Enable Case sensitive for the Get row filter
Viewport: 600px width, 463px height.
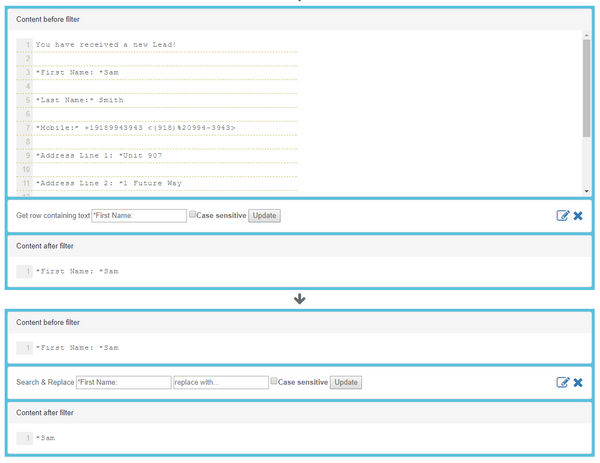pyautogui.click(x=193, y=215)
